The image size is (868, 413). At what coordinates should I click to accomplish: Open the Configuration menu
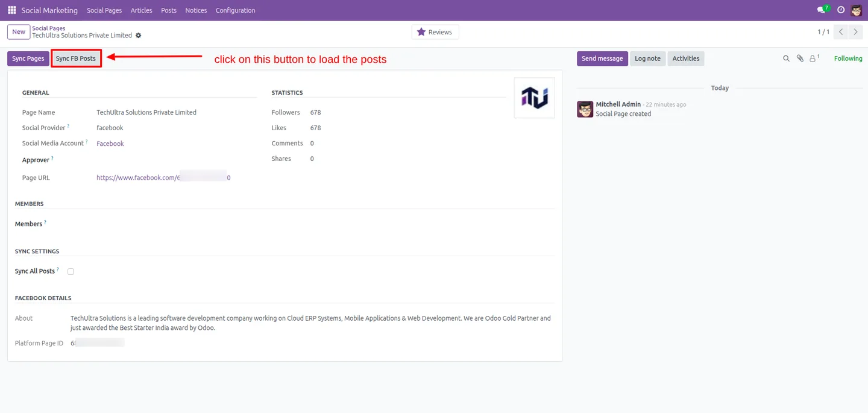point(235,10)
